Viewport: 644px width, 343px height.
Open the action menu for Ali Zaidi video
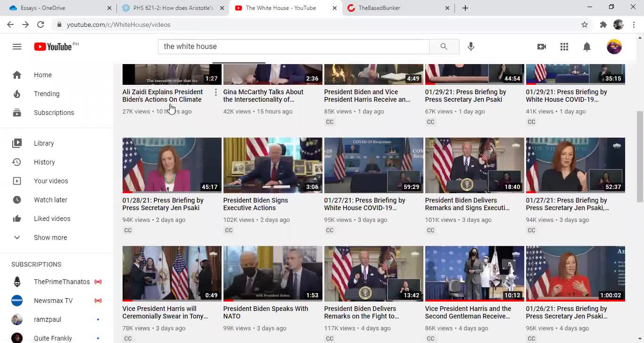(x=216, y=92)
